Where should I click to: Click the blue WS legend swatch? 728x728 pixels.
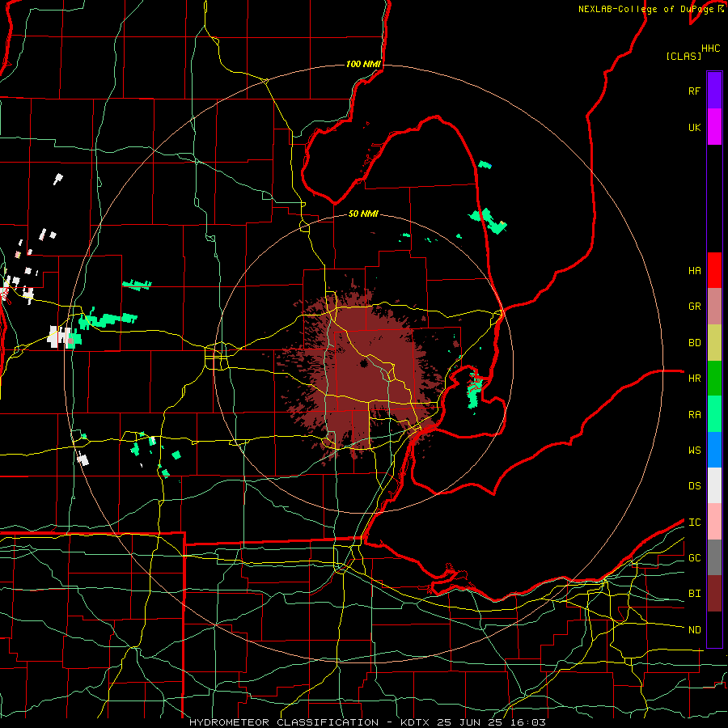pyautogui.click(x=714, y=450)
